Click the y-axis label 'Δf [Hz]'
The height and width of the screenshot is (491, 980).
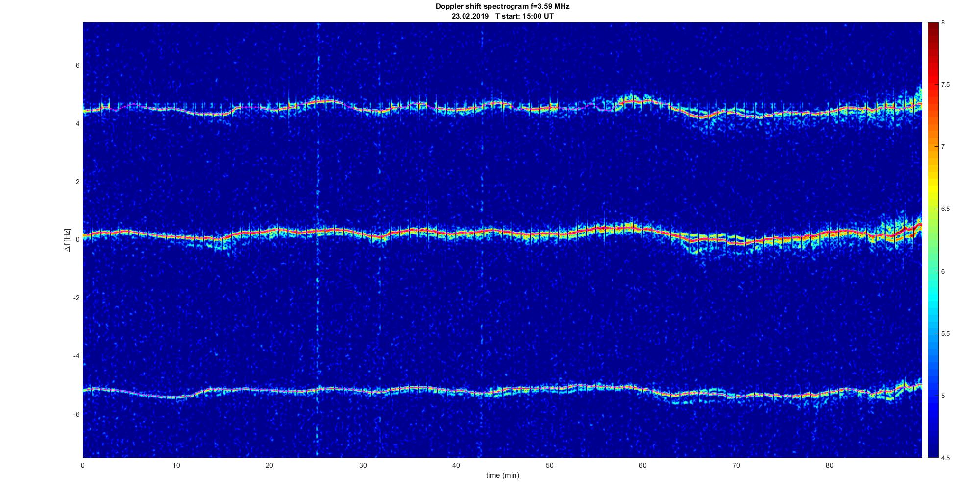[68, 240]
